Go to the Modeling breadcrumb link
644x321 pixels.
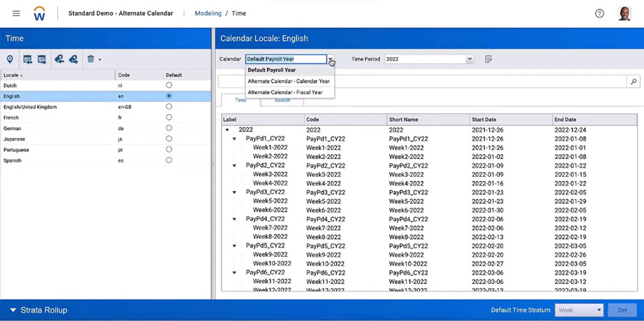click(208, 13)
